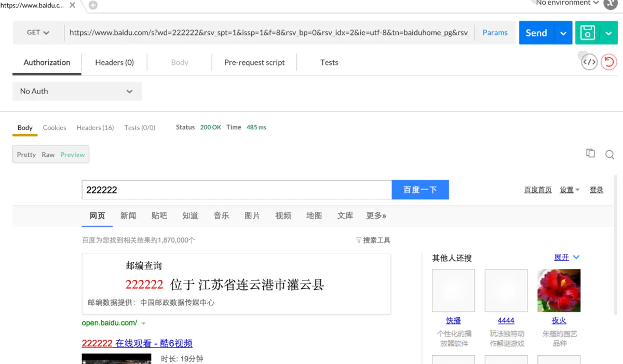Click the 夜火 red flower thumbnail
Viewport: 623px width, 364px height.
pos(559,290)
